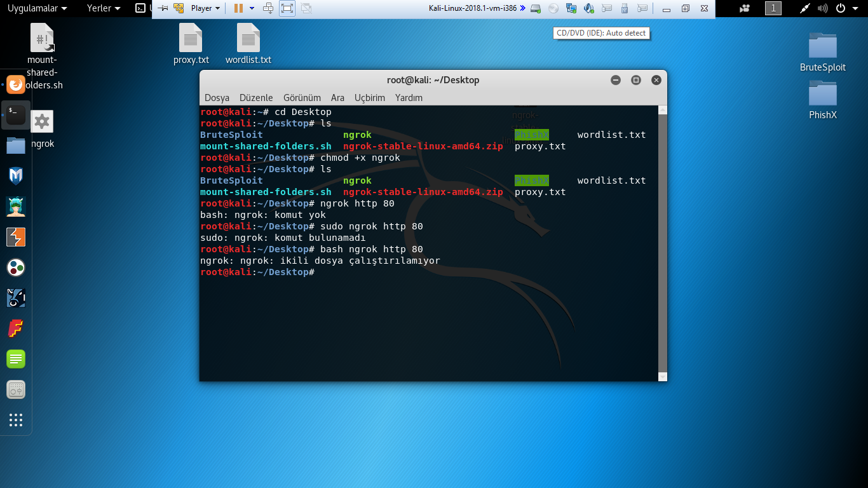Screen dimensions: 868x488
Task: Click the VMware pin toolbar icon
Action: tap(163, 8)
